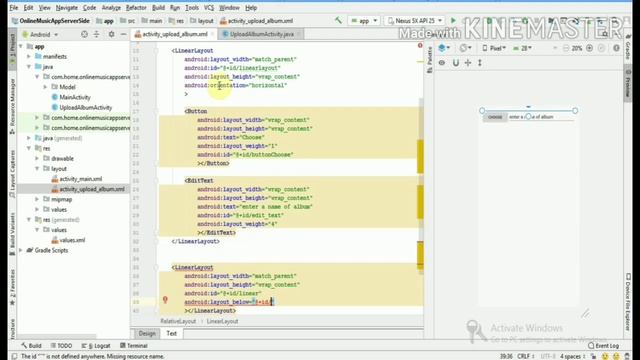Collapse the app module tree node

[x=21, y=47]
